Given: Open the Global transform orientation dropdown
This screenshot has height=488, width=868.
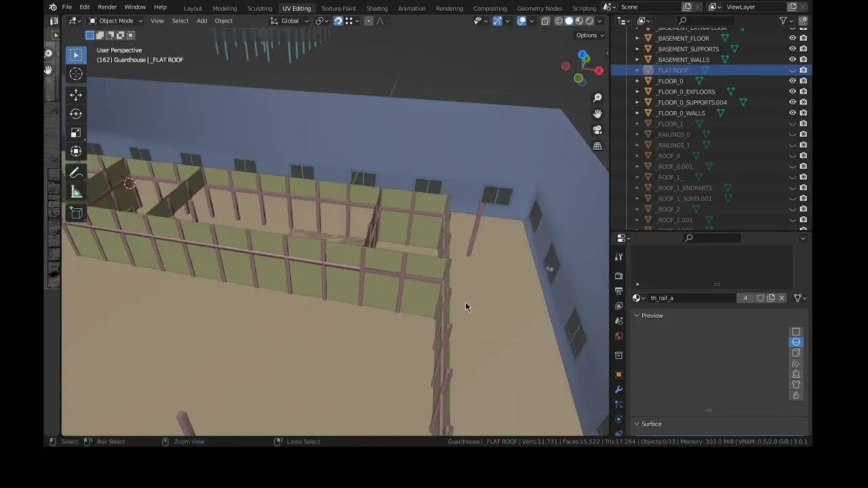Looking at the screenshot, I should coord(290,21).
